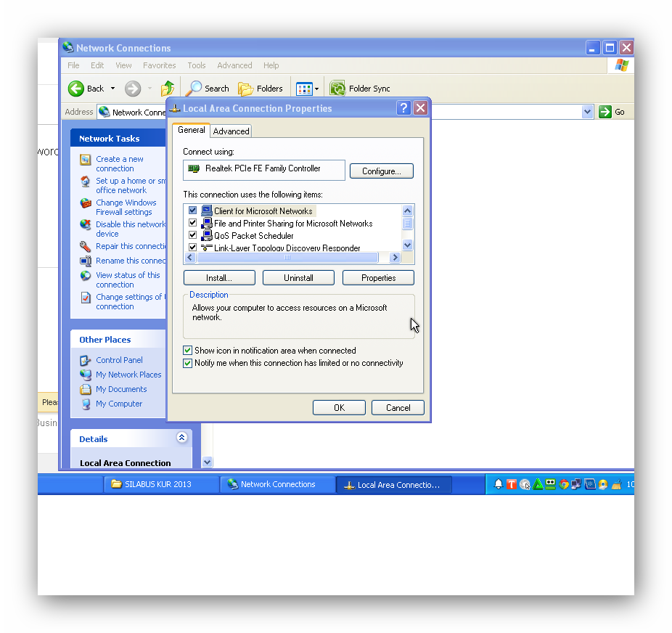Click the Client for Microsoft Networks icon
This screenshot has width=672, height=633.
(x=207, y=211)
